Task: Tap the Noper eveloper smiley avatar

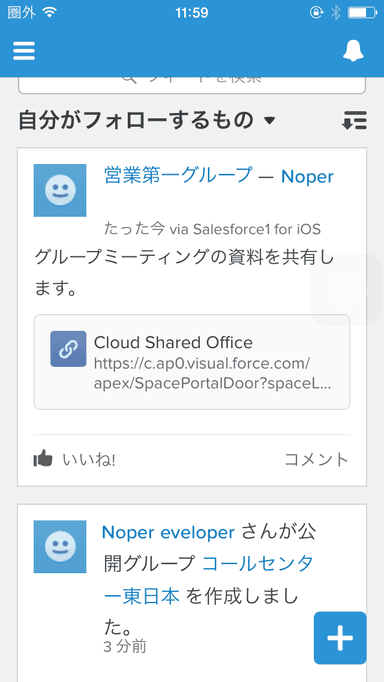Action: click(60, 546)
